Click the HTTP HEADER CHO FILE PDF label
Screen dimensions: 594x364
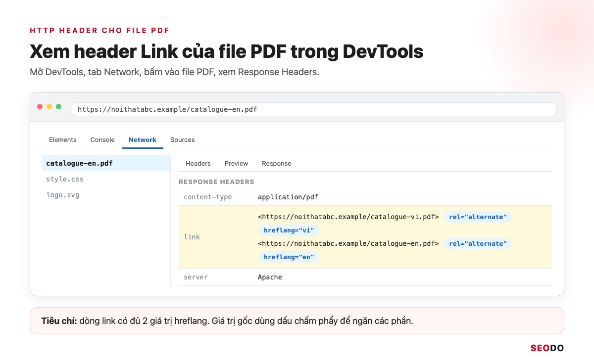(99, 30)
